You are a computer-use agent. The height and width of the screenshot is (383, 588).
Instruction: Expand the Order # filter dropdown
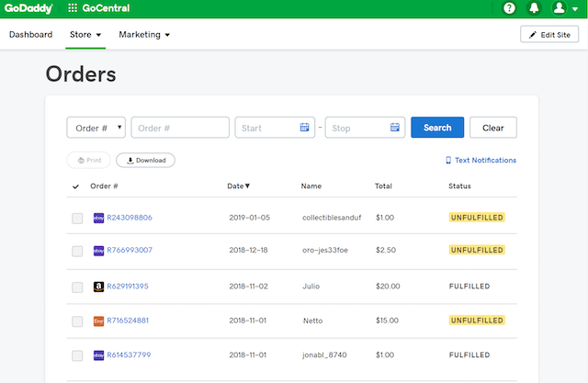(x=96, y=128)
